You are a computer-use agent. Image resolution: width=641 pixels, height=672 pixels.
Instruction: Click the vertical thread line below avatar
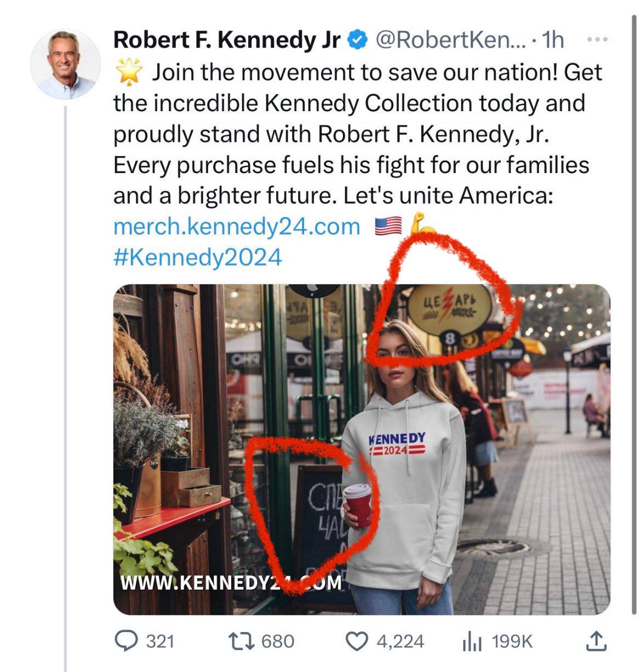[65, 383]
